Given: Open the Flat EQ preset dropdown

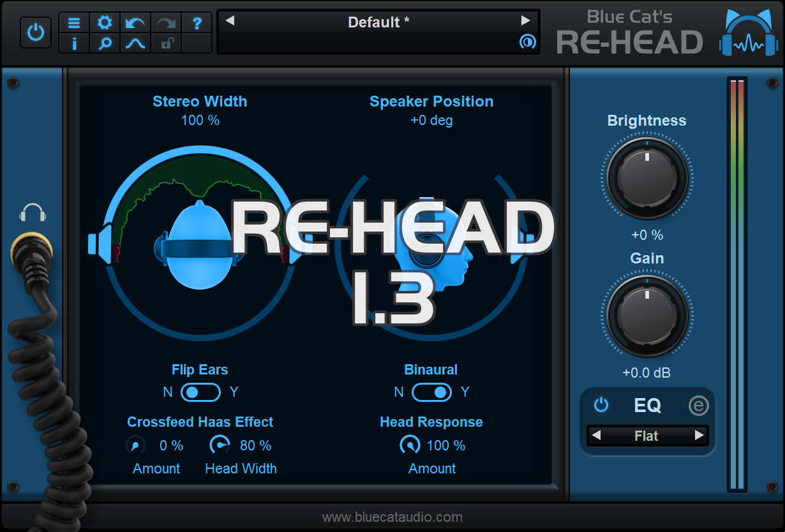Looking at the screenshot, I should pos(647,436).
